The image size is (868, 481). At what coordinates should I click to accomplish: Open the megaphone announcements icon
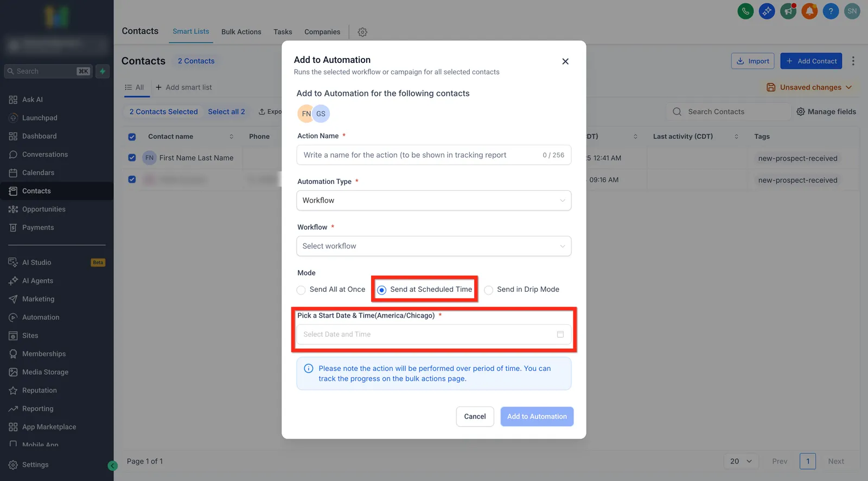(x=788, y=11)
